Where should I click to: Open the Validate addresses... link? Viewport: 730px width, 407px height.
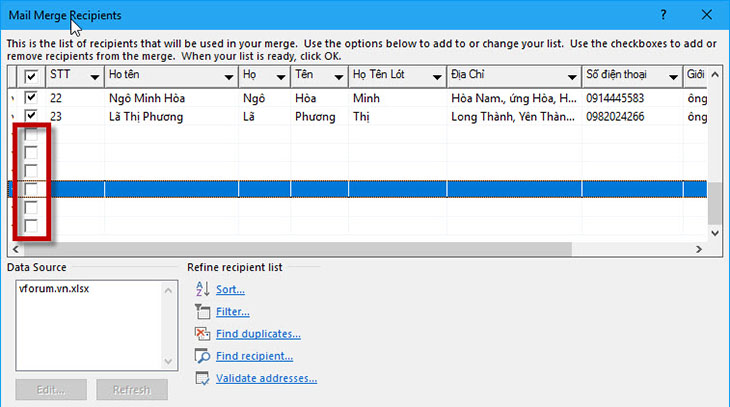(266, 378)
